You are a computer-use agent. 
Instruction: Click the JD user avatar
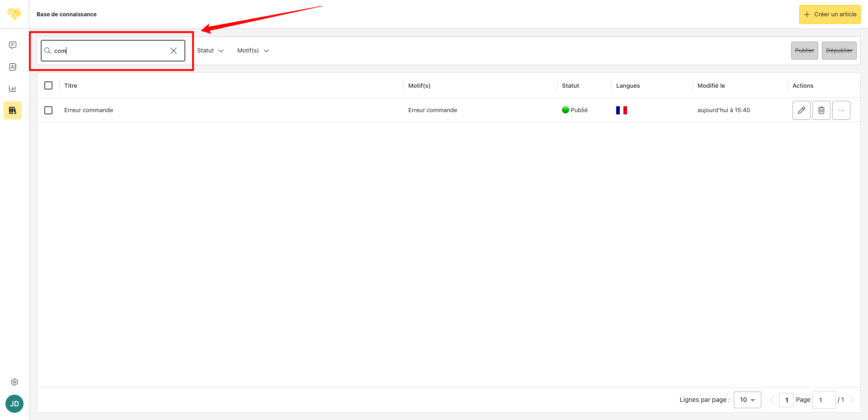(x=14, y=404)
